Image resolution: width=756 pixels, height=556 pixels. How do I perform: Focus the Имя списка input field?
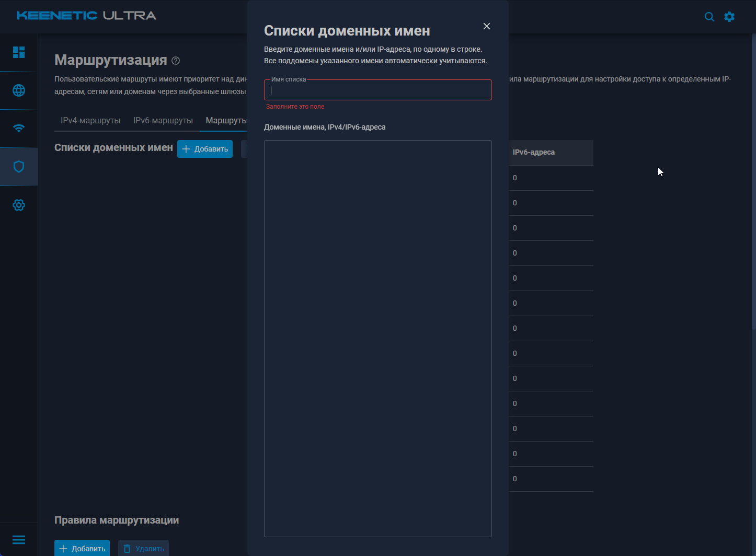377,90
